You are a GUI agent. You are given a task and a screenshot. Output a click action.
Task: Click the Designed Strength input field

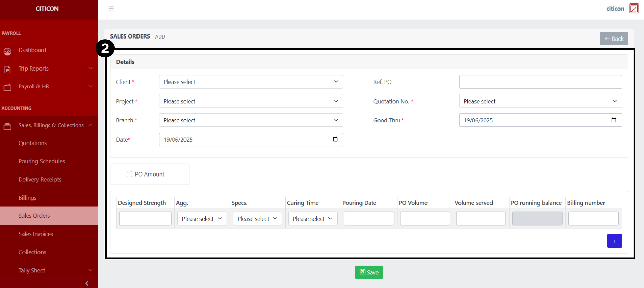(145, 219)
